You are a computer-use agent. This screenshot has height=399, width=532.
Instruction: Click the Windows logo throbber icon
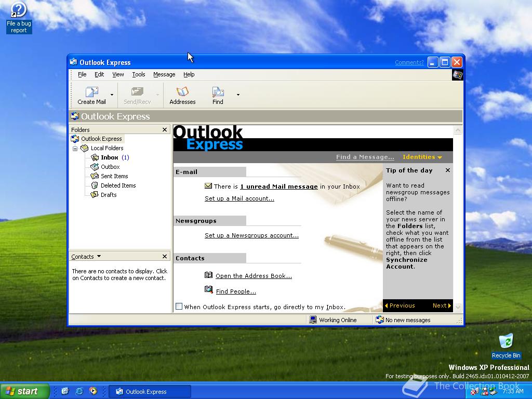[457, 75]
